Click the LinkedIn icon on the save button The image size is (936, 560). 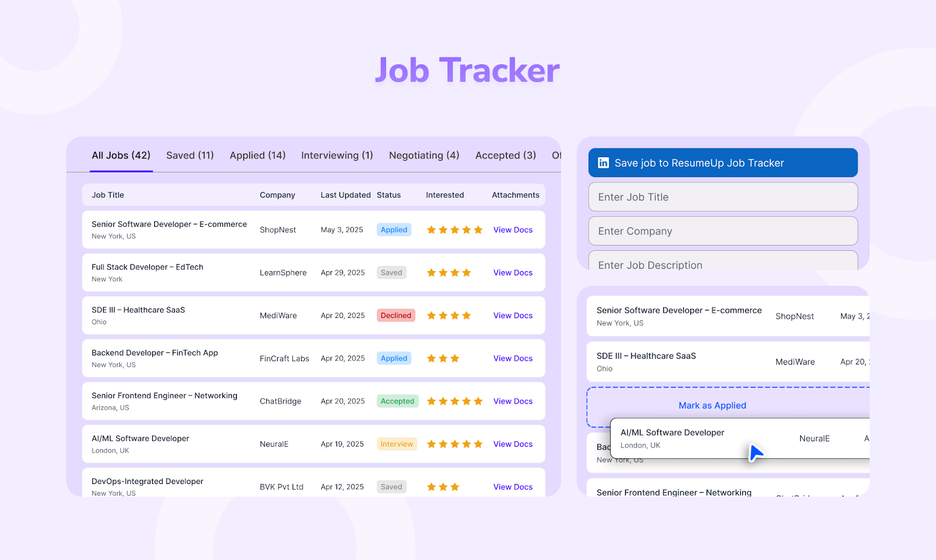click(603, 163)
